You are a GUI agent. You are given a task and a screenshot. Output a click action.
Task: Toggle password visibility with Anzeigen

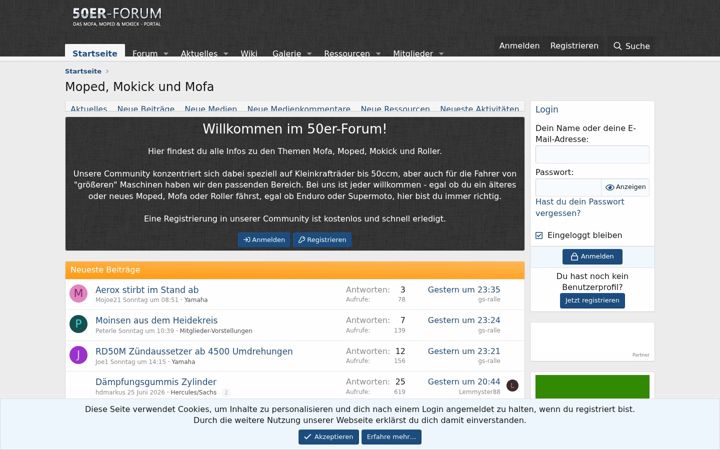[625, 187]
